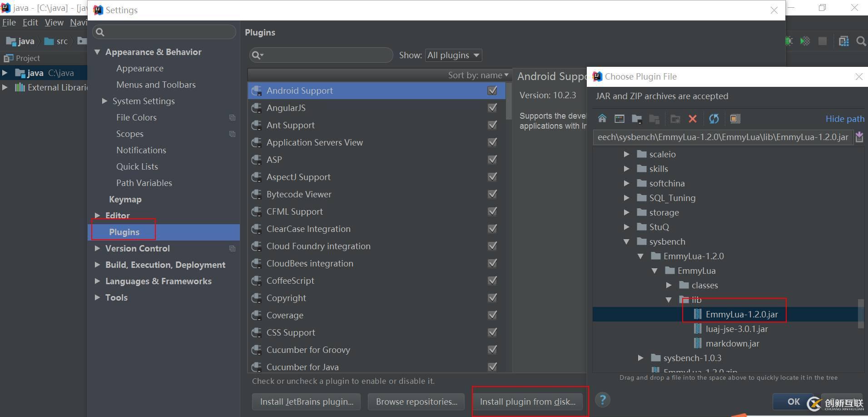Click the Desktop directory icon in file chooser
Screen dimensions: 868x417
tap(619, 119)
